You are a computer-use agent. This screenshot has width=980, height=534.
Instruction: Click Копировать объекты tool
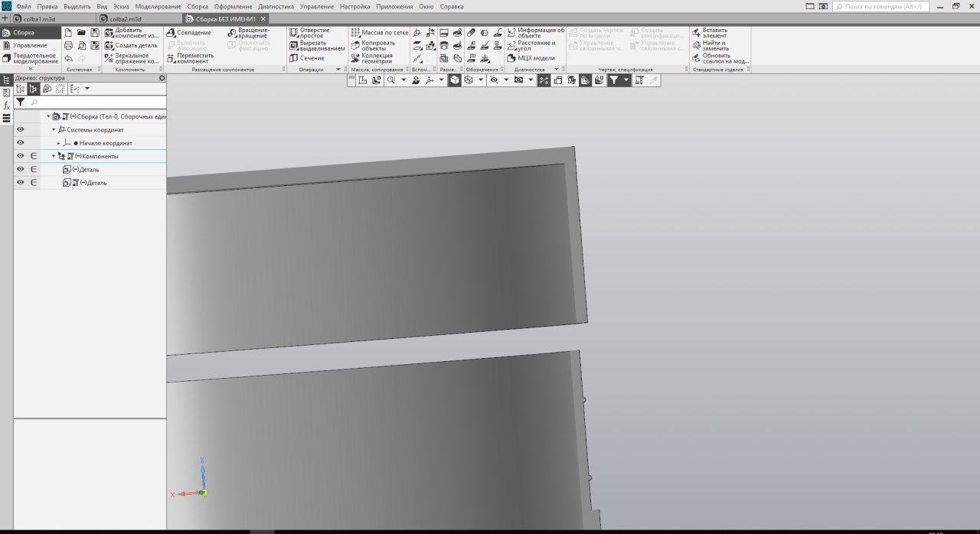[373, 45]
